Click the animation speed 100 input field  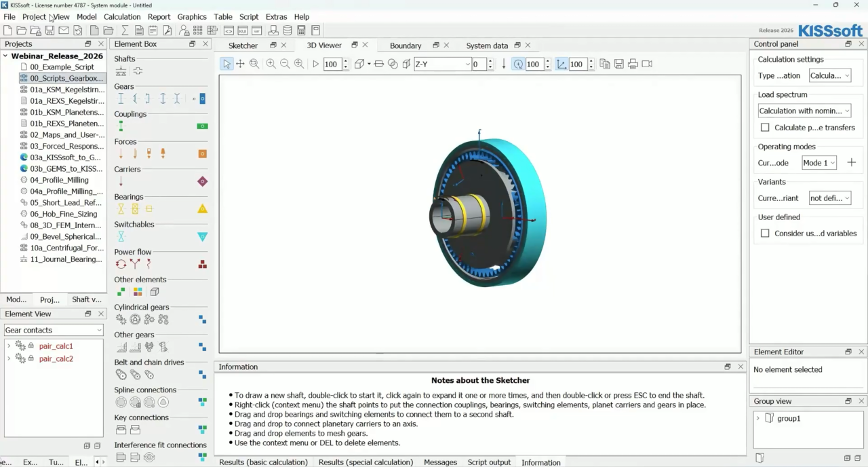pyautogui.click(x=332, y=64)
